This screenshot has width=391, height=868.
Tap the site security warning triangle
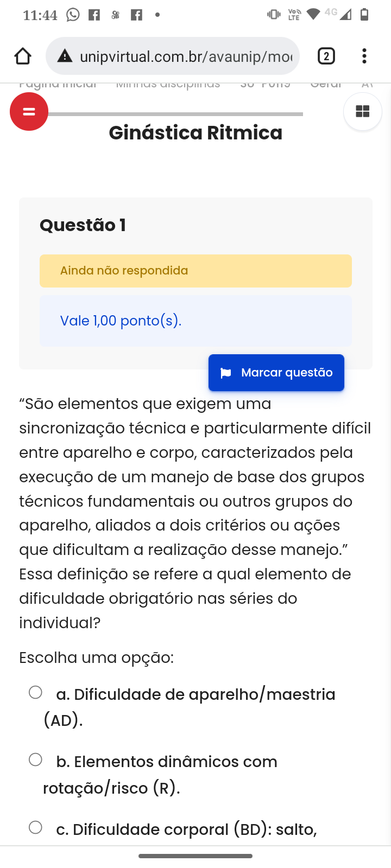(65, 55)
